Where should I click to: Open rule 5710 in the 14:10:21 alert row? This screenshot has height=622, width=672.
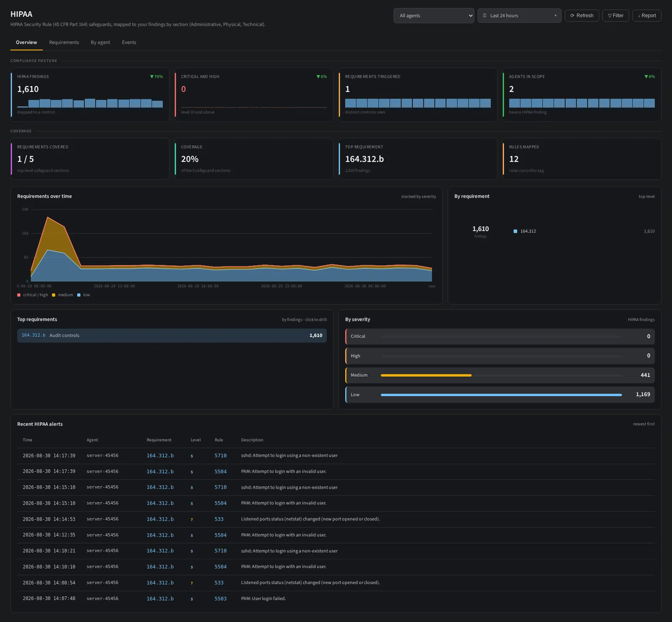(x=220, y=551)
